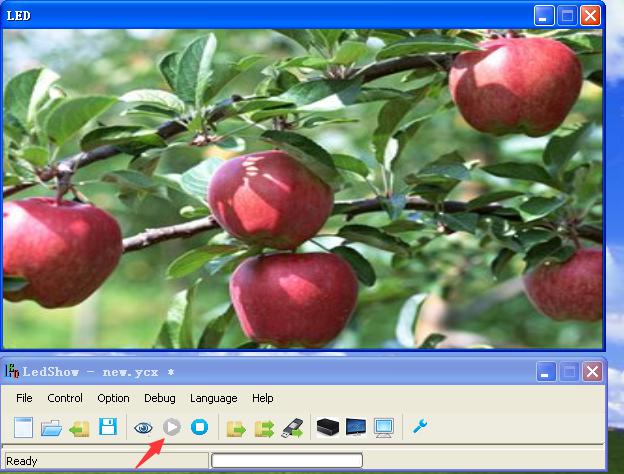Viewport: 624px width, 474px height.
Task: Click the send-all package icon with double arrows
Action: pyautogui.click(x=264, y=429)
